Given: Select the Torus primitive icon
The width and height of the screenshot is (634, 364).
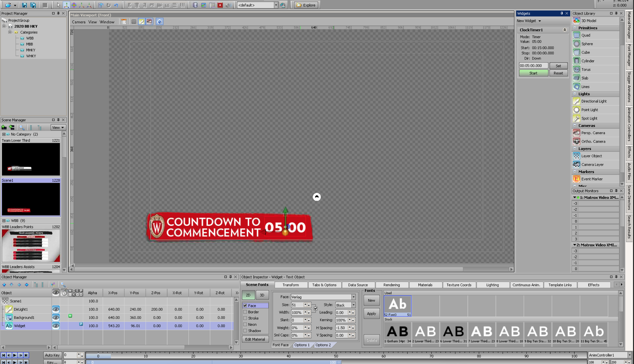Looking at the screenshot, I should click(x=576, y=70).
